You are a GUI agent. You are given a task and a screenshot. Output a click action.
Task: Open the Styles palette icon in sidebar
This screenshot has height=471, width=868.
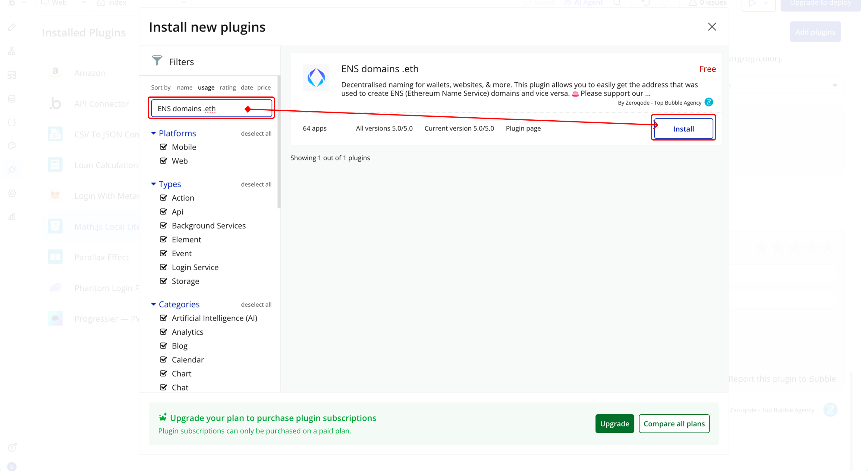12,146
